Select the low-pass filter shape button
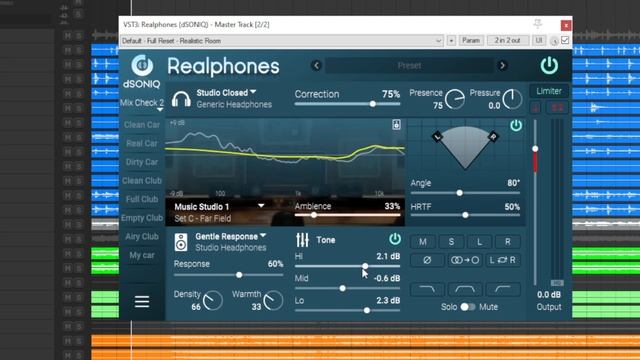Image resolution: width=640 pixels, height=360 pixels. pyautogui.click(x=427, y=289)
